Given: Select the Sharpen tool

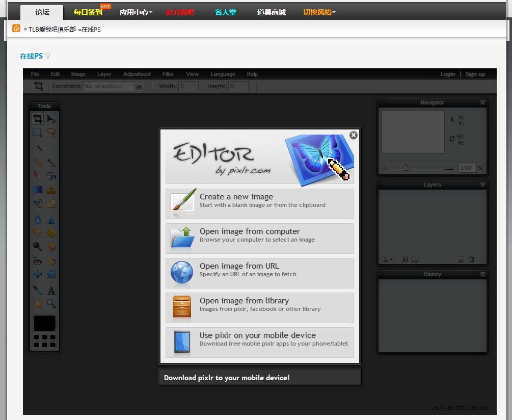Looking at the screenshot, I should point(51,219).
